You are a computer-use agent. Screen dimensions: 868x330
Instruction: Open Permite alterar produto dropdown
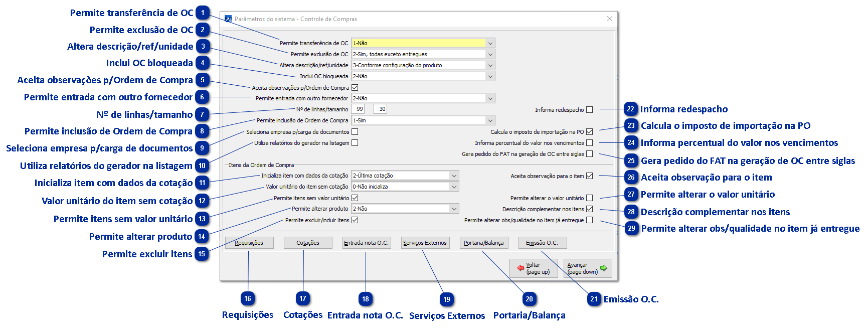454,209
